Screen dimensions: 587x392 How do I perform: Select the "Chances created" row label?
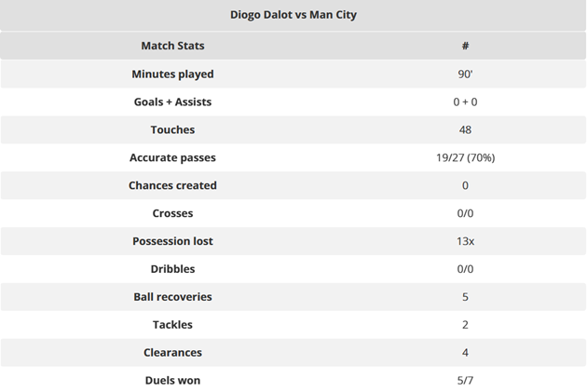(x=172, y=185)
